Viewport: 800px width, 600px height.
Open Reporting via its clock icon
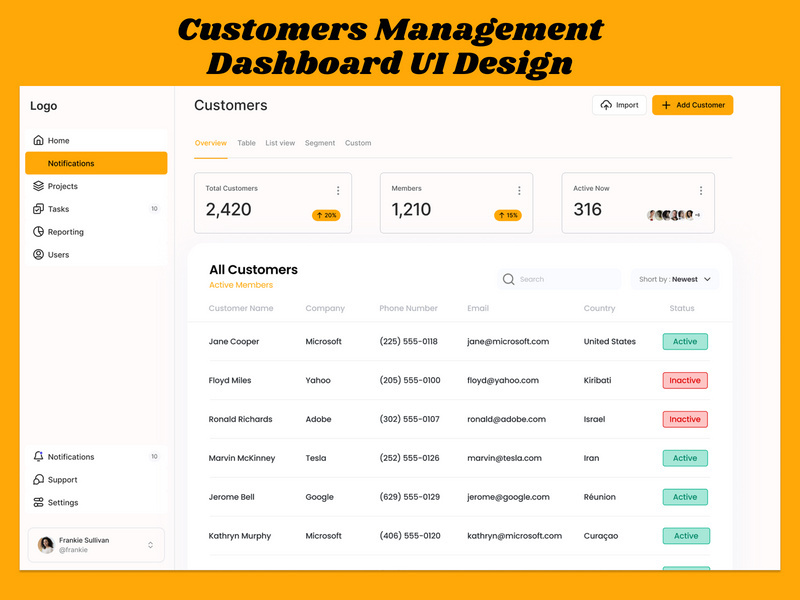(38, 232)
